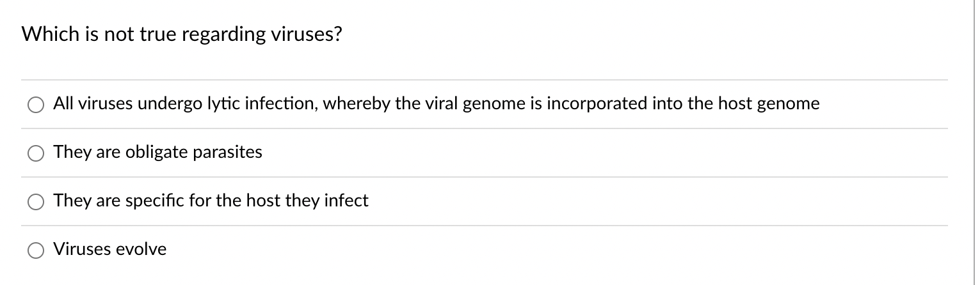Click the word 'obligate' in the second answer
This screenshot has width=980, height=285.
pyautogui.click(x=157, y=152)
